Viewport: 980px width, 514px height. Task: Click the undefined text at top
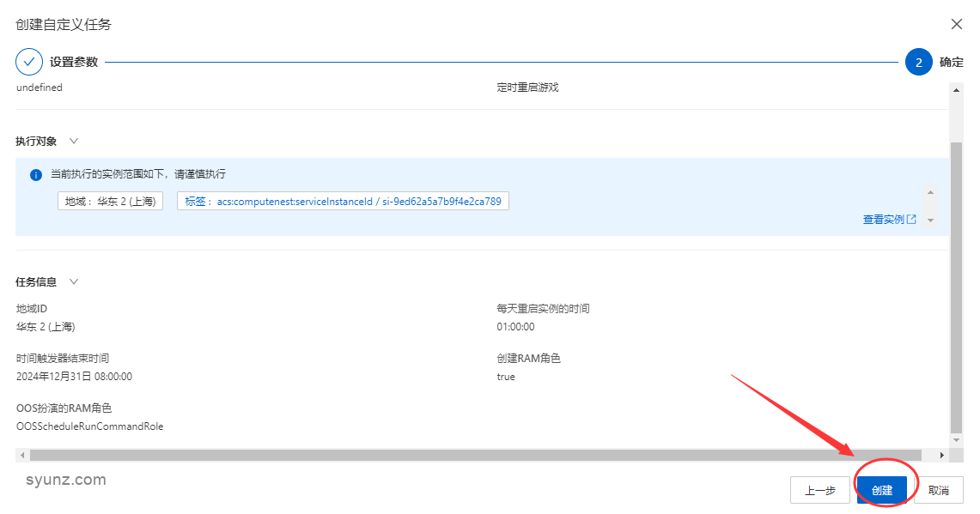[x=40, y=88]
